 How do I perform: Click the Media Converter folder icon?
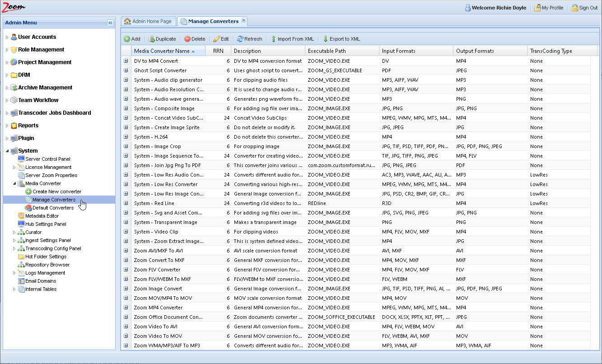coord(21,183)
